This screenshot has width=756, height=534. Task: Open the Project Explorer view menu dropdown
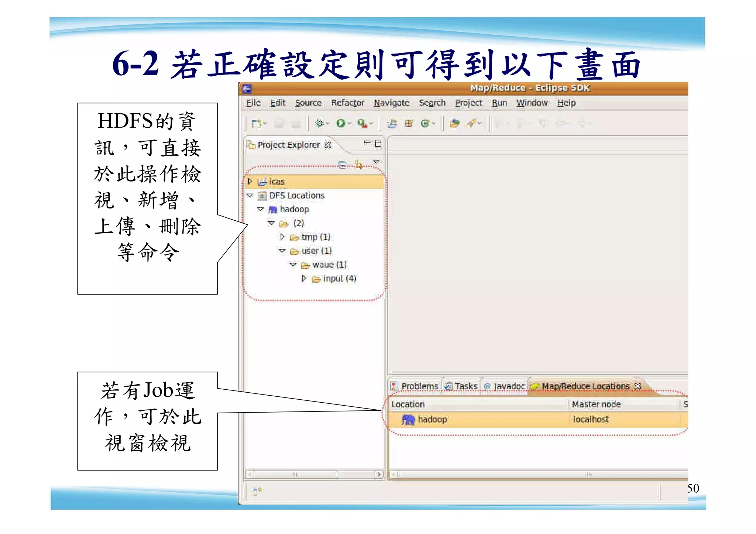pyautogui.click(x=376, y=162)
